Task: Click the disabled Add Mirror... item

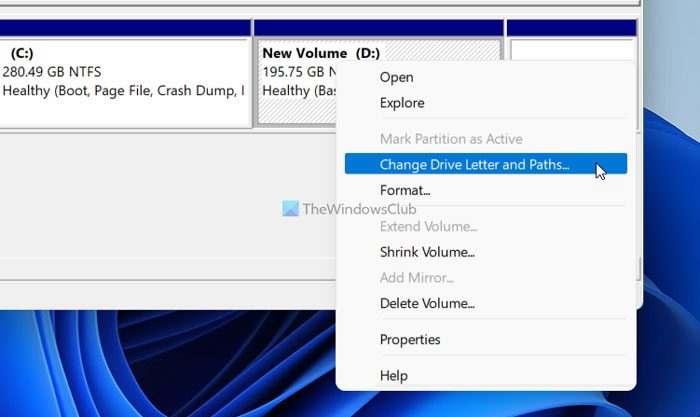Action: [x=486, y=278]
